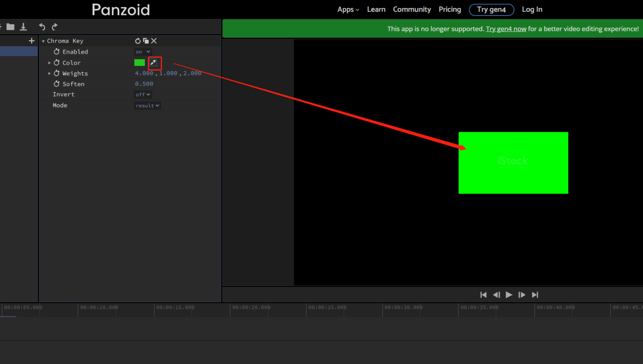Image resolution: width=643 pixels, height=364 pixels.
Task: Open a project using the folder icon
Action: (x=10, y=26)
